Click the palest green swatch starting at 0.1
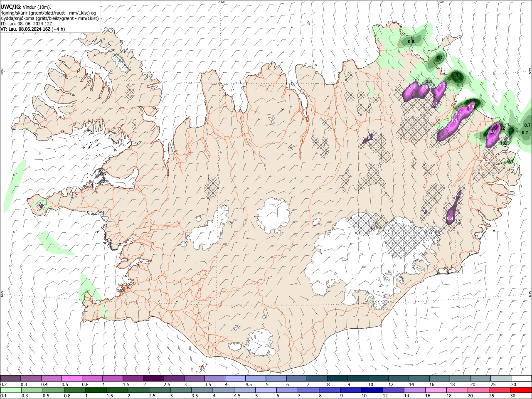The height and width of the screenshot is (399, 532). pyautogui.click(x=10, y=390)
